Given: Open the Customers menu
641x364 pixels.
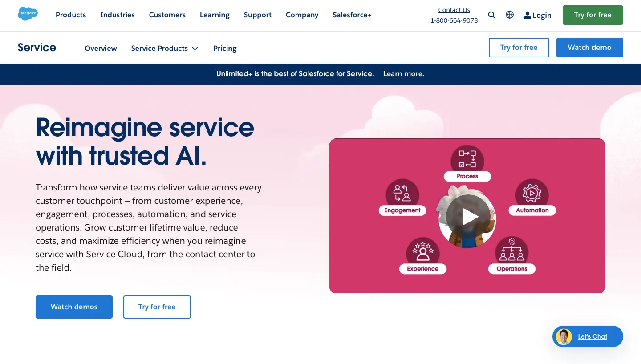Looking at the screenshot, I should [167, 15].
